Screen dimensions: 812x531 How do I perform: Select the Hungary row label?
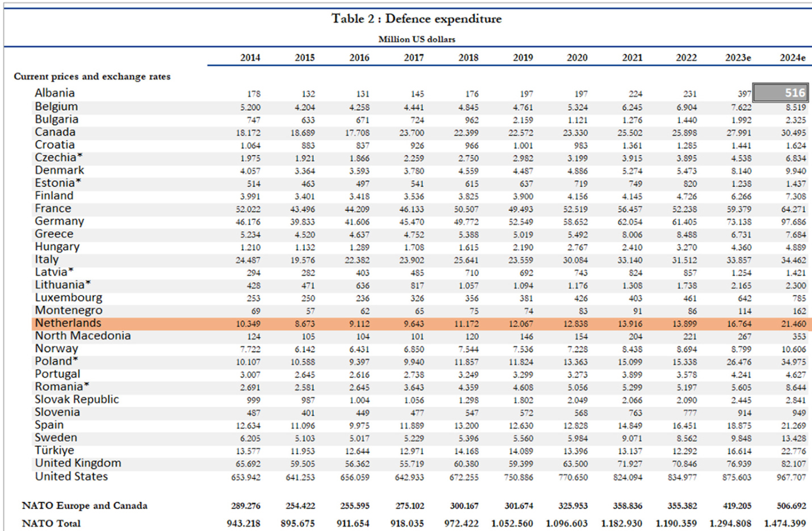(x=57, y=247)
